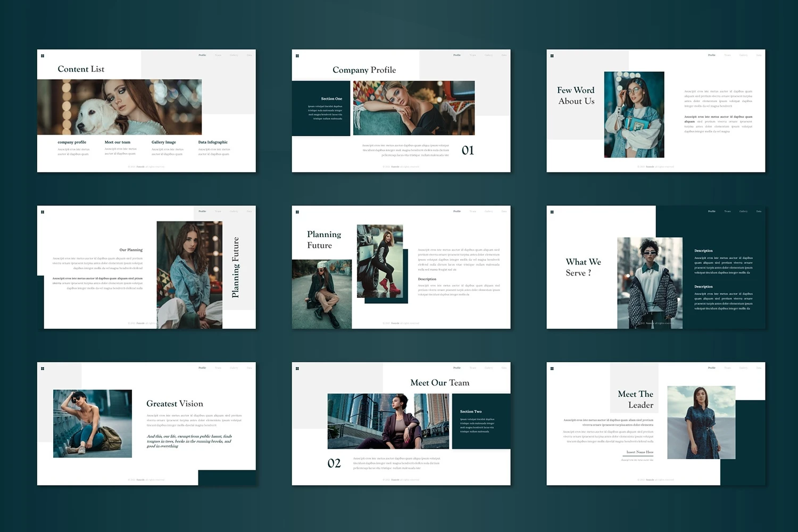Open 'Data Infographic' link on Content List slide
This screenshot has height=532, width=798.
pos(213,143)
